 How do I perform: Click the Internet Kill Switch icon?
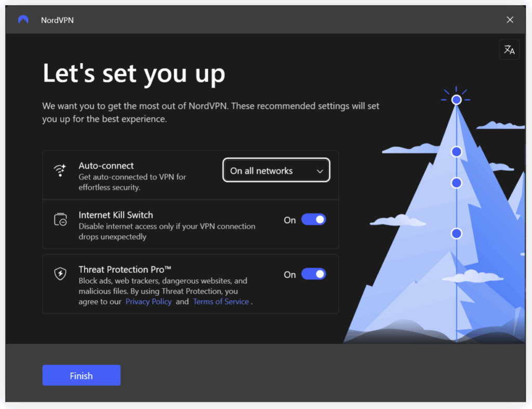(60, 220)
